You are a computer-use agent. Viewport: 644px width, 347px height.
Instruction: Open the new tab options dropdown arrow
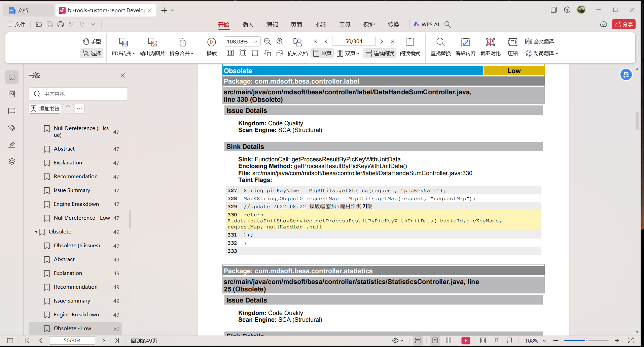173,10
